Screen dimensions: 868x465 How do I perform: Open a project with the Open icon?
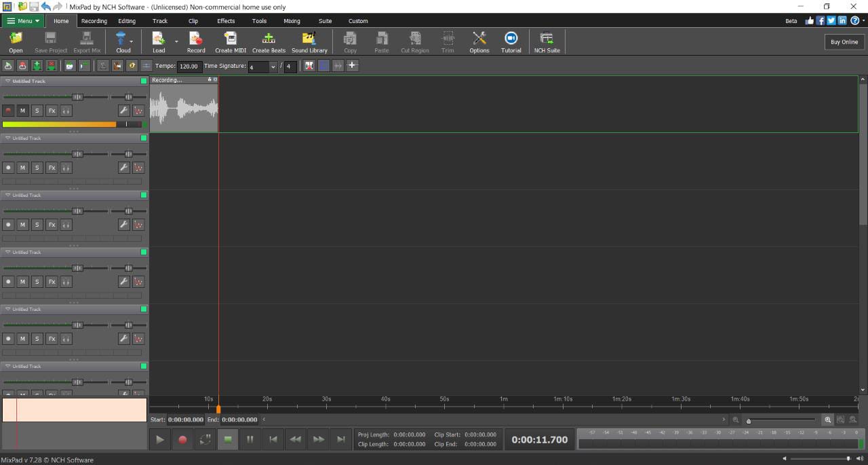pos(16,42)
